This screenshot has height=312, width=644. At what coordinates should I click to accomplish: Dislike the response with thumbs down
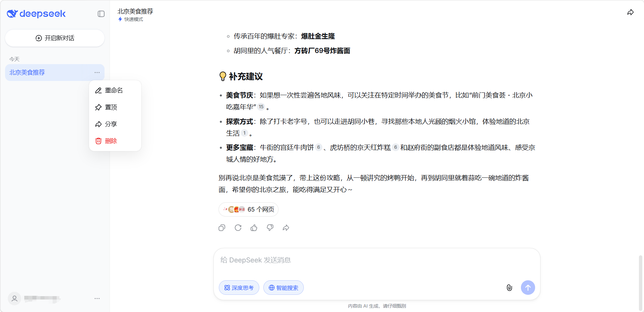[x=270, y=228]
